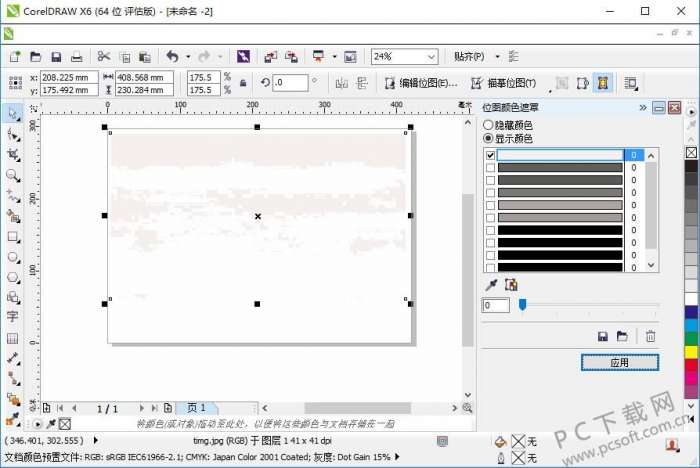
Task: Click the width field 408.568 mm
Action: pyautogui.click(x=144, y=77)
